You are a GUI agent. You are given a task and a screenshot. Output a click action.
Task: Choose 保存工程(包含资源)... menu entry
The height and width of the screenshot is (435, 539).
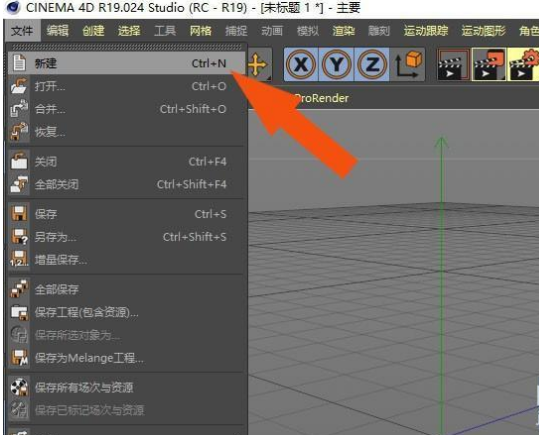126,313
